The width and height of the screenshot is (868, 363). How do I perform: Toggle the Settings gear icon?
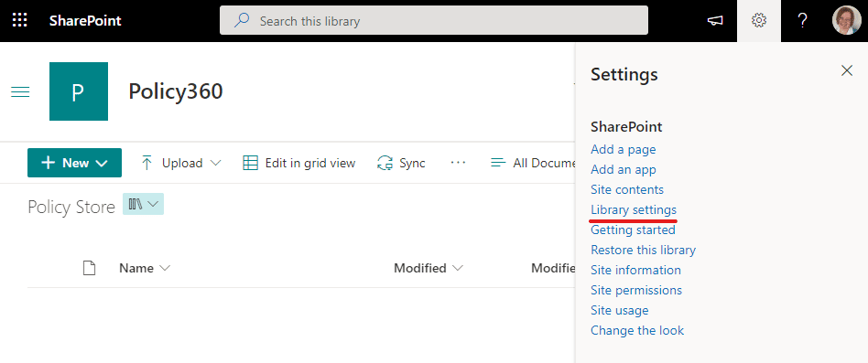(x=759, y=21)
